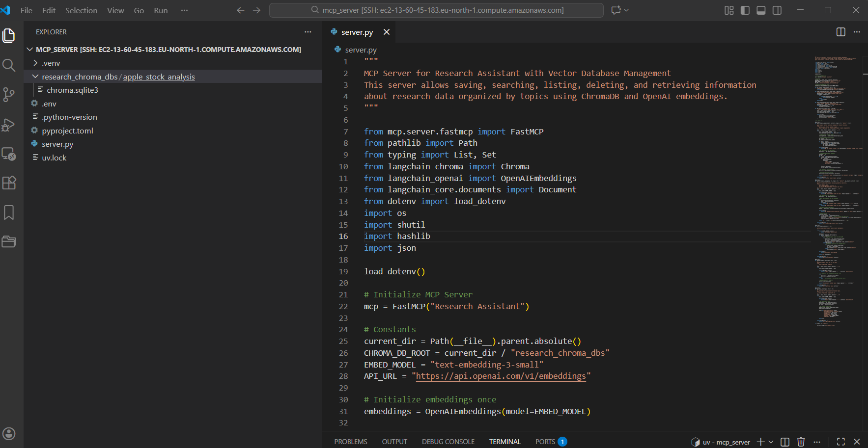
Task: Split the terminal panel
Action: (785, 442)
